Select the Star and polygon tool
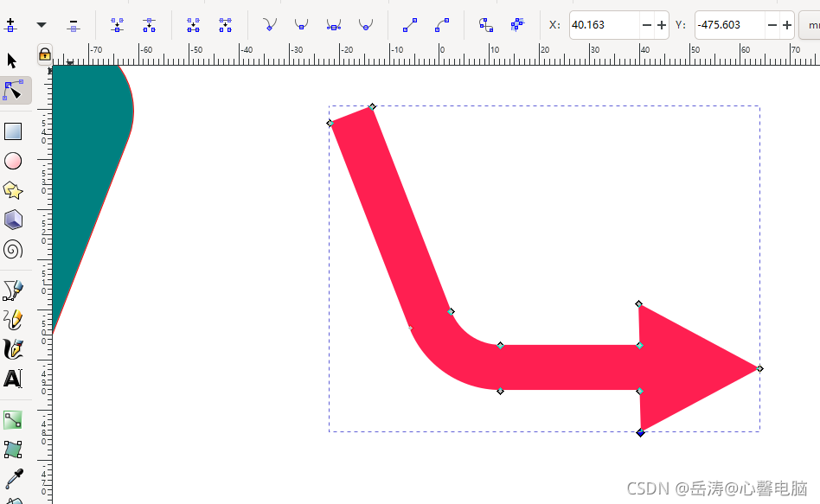 coord(13,191)
